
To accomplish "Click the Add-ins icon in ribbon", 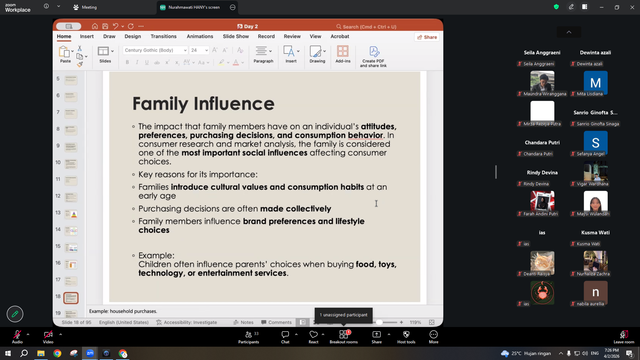I will pyautogui.click(x=342, y=51).
